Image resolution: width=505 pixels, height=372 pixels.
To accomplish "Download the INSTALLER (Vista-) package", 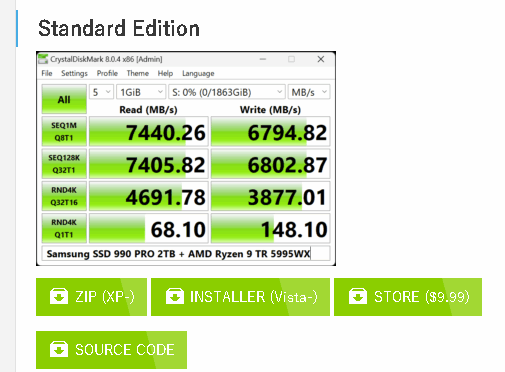I will point(240,297).
